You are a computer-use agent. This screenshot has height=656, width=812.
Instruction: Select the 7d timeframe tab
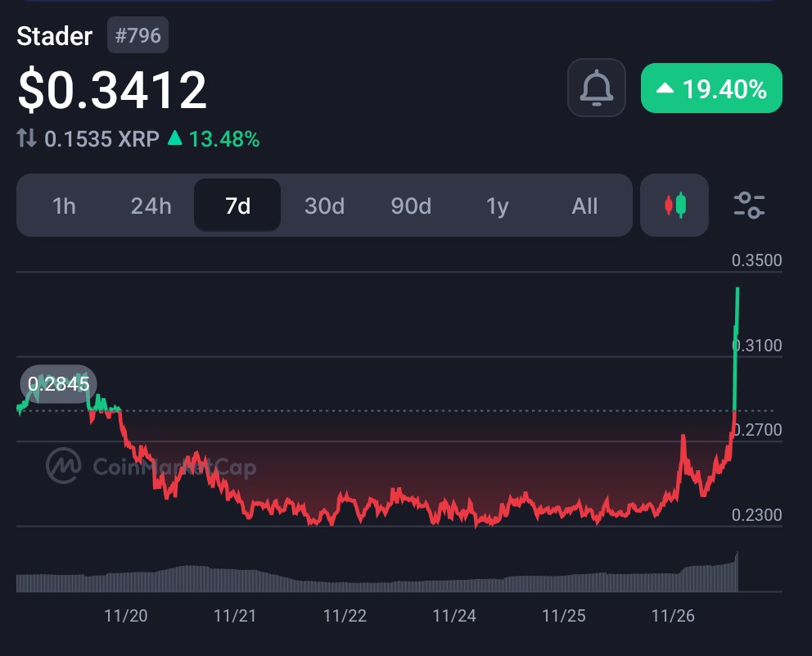[237, 206]
